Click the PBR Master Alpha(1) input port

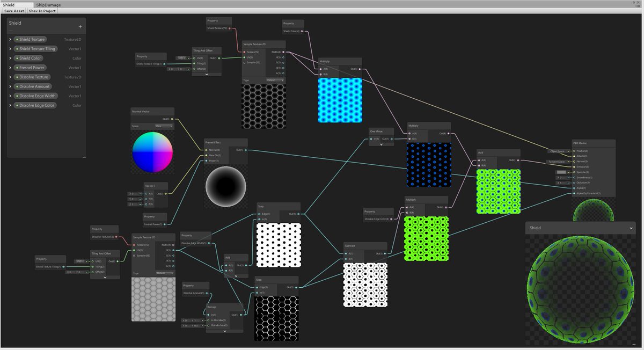(574, 188)
